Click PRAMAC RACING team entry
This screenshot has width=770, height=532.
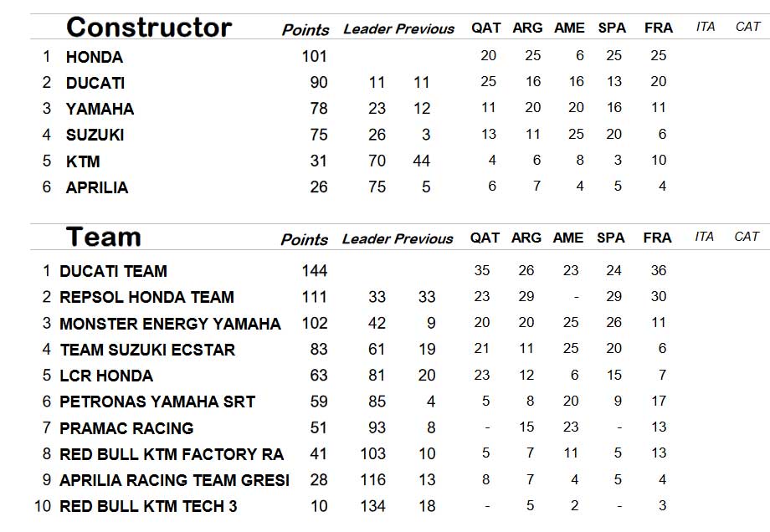[126, 428]
